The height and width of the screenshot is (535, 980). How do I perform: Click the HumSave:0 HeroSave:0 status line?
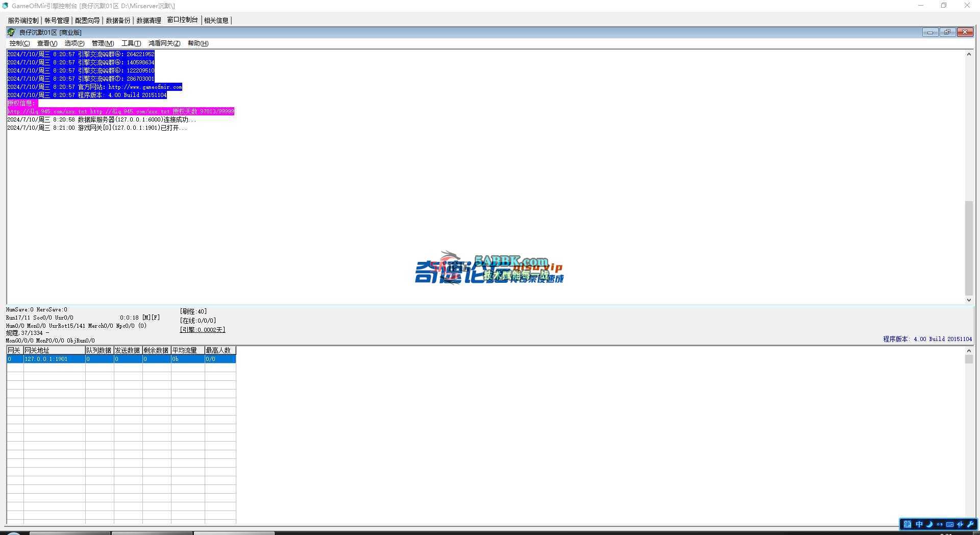pyautogui.click(x=37, y=309)
